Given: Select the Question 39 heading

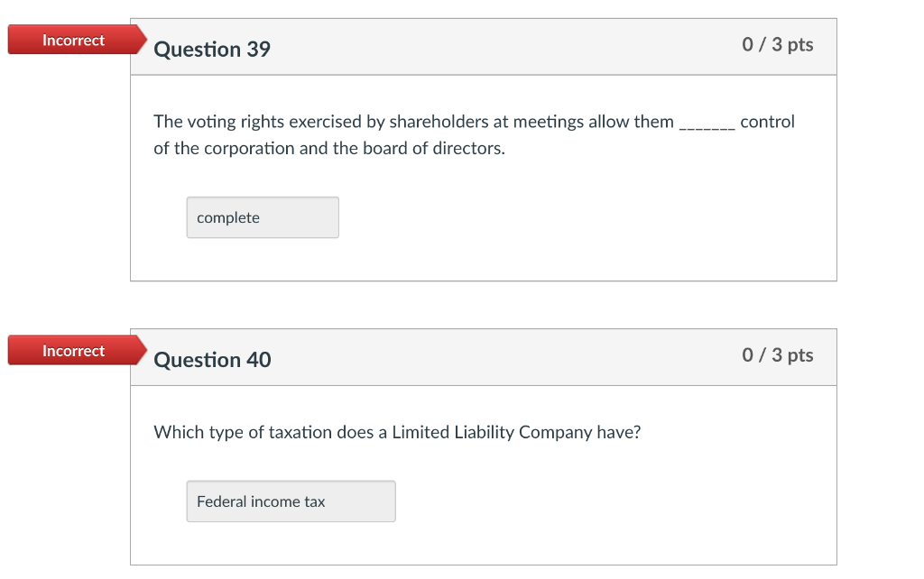Looking at the screenshot, I should (213, 50).
